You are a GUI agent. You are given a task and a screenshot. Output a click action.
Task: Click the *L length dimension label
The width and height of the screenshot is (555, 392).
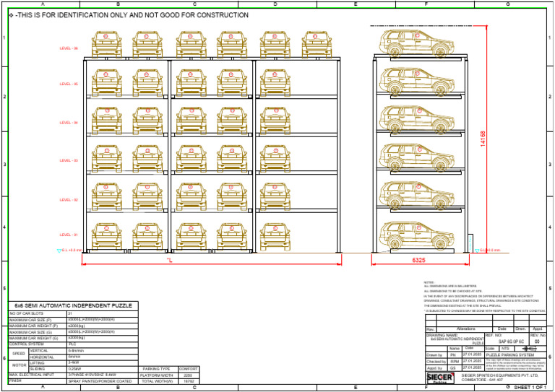point(170,261)
